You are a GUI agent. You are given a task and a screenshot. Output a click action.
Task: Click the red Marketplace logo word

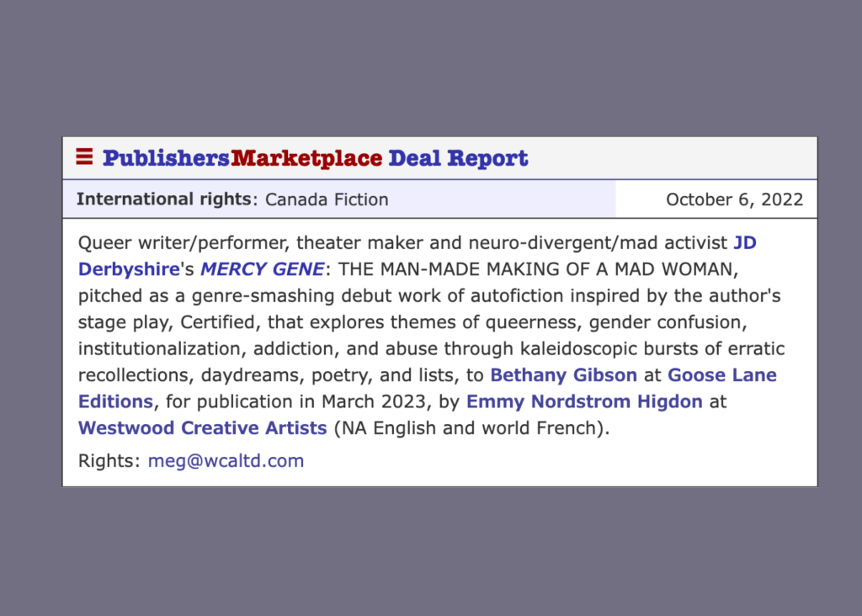306,157
